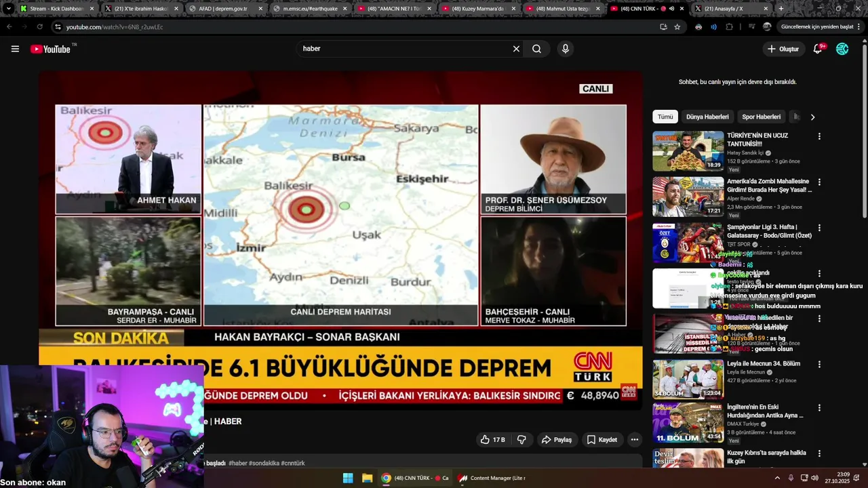Click the #cnntürk hashtag link
This screenshot has width=868, height=488.
[x=293, y=464]
